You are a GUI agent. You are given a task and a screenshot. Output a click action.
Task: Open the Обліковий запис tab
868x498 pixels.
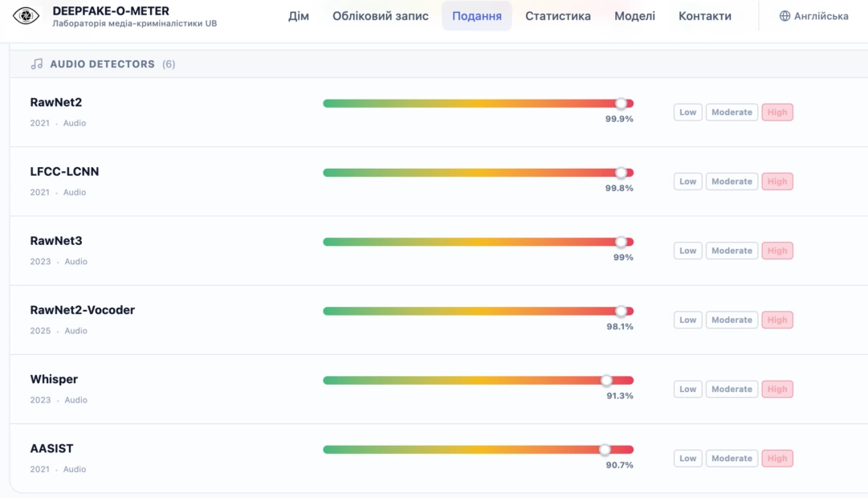pos(381,16)
